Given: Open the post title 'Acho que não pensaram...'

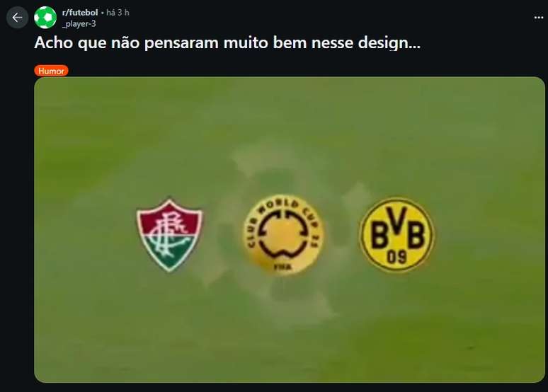Looking at the screenshot, I should point(227,43).
